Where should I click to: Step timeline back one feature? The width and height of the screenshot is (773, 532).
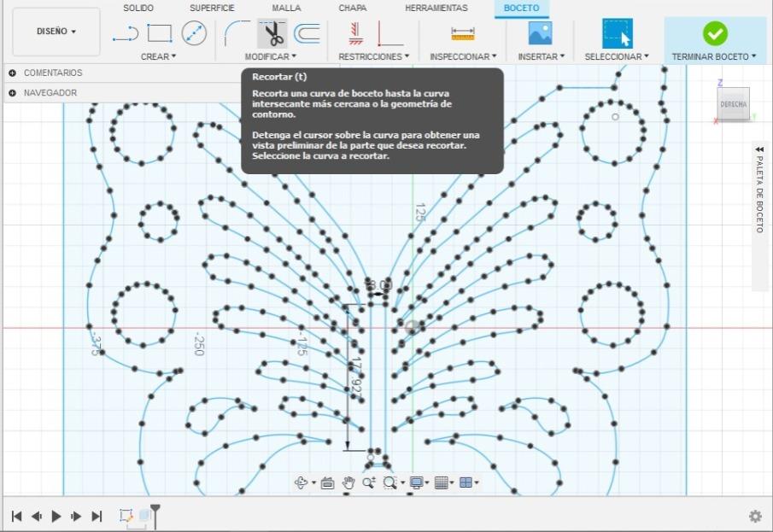37,517
